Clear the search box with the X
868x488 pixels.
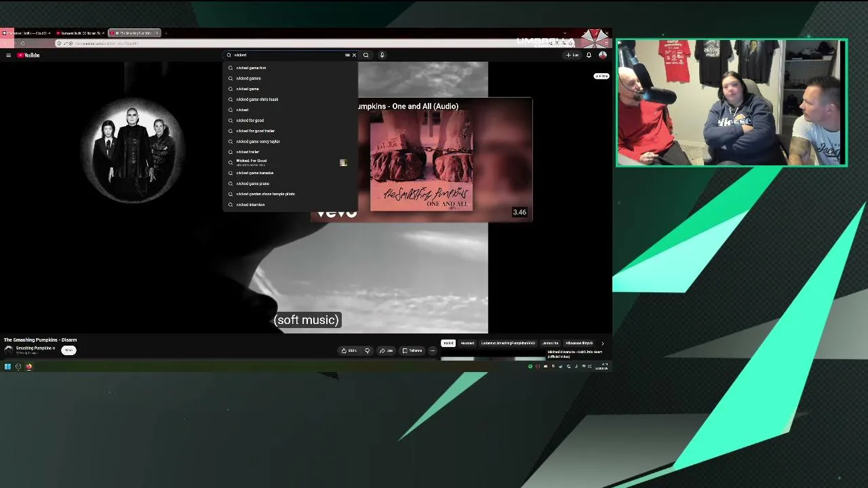click(x=354, y=55)
